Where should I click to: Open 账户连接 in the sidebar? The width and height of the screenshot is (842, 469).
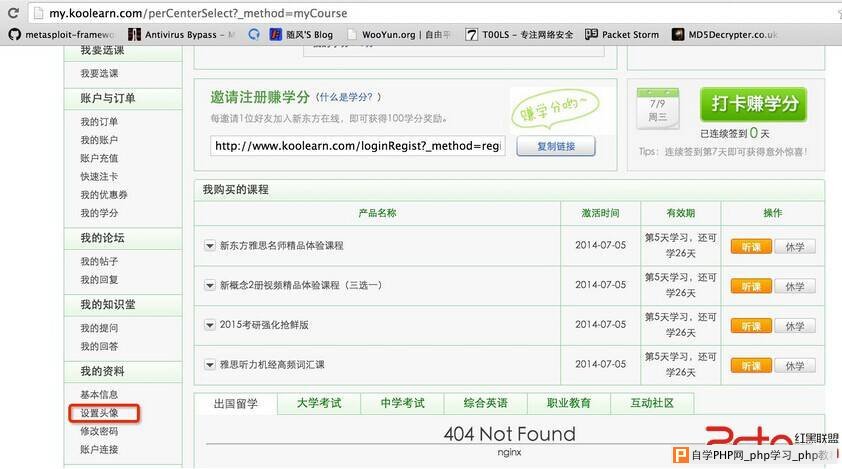coord(99,450)
